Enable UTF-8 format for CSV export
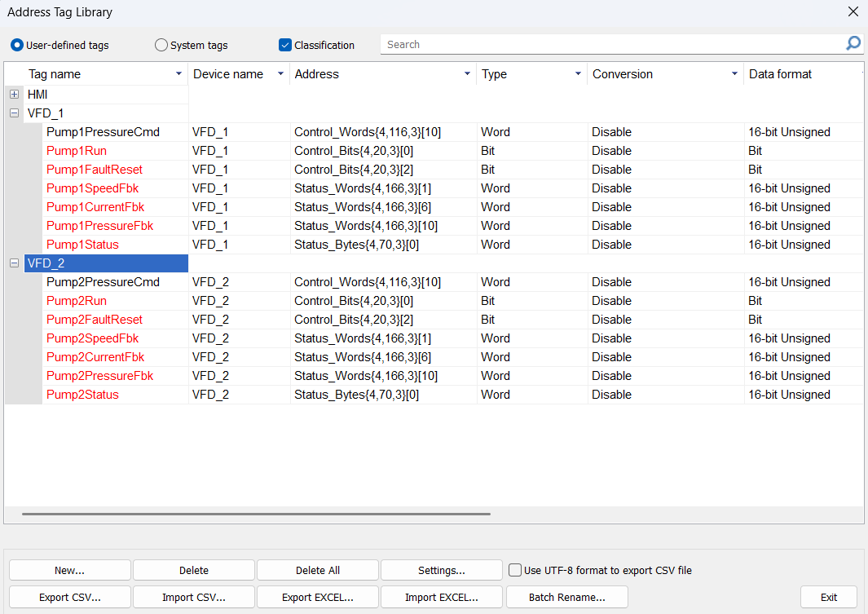The height and width of the screenshot is (614, 868). [515, 570]
